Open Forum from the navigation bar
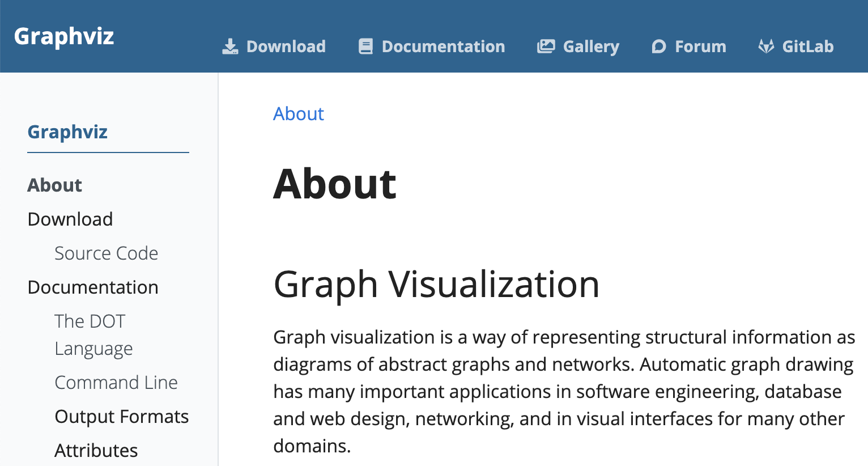Viewport: 868px width, 466px height. click(x=700, y=46)
